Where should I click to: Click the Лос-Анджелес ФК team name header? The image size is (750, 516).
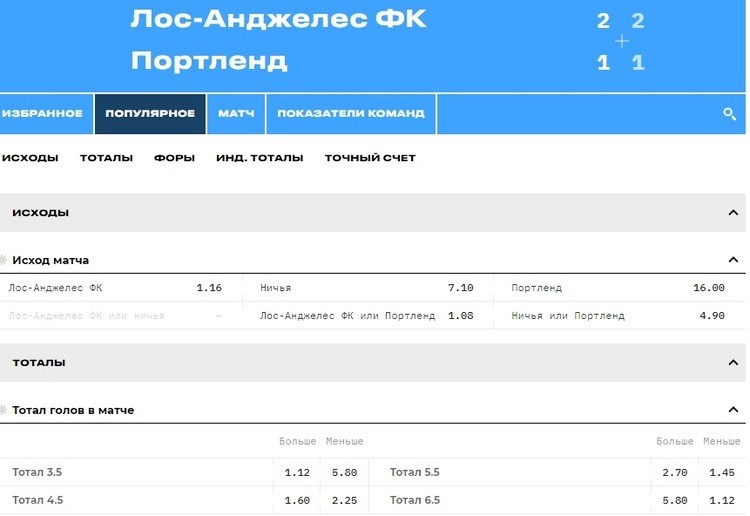[x=278, y=19]
